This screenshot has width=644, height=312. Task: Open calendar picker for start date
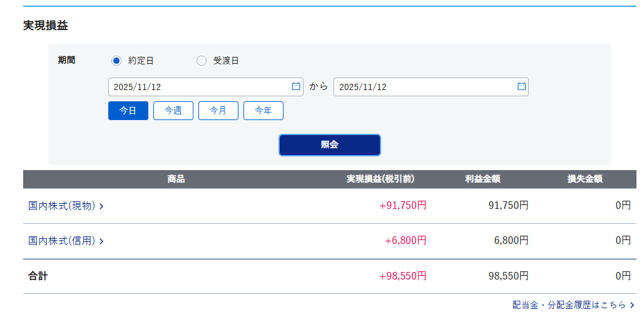(x=296, y=87)
